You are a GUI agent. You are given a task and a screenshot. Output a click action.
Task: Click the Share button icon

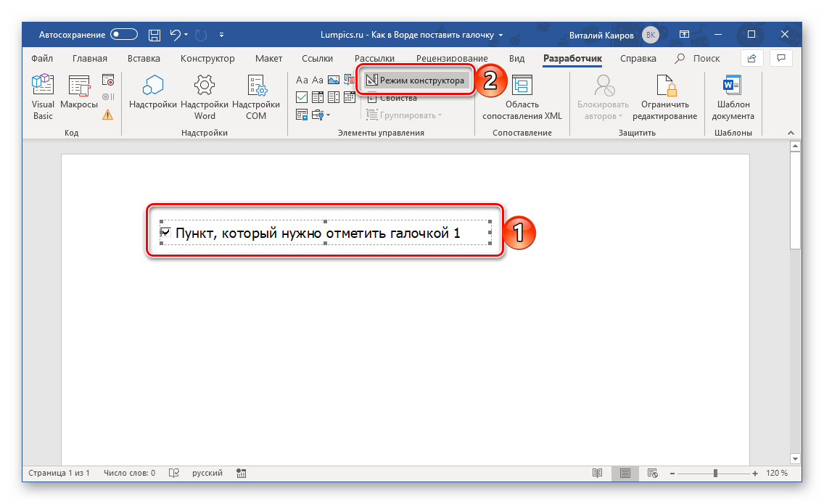point(752,58)
